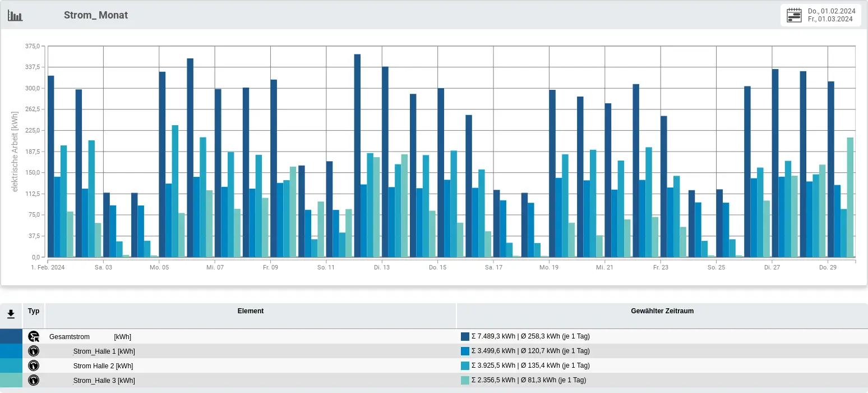Click the Strom_Halle 1 meter gauge icon
The image size is (868, 393).
(34, 351)
